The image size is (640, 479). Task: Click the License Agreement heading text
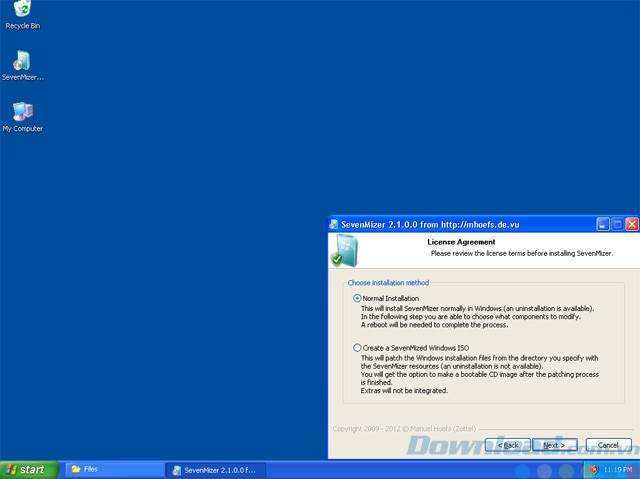click(461, 242)
